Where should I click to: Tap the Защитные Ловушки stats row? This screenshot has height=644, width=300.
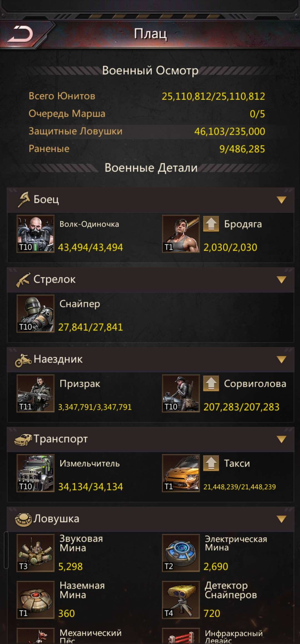click(x=147, y=132)
